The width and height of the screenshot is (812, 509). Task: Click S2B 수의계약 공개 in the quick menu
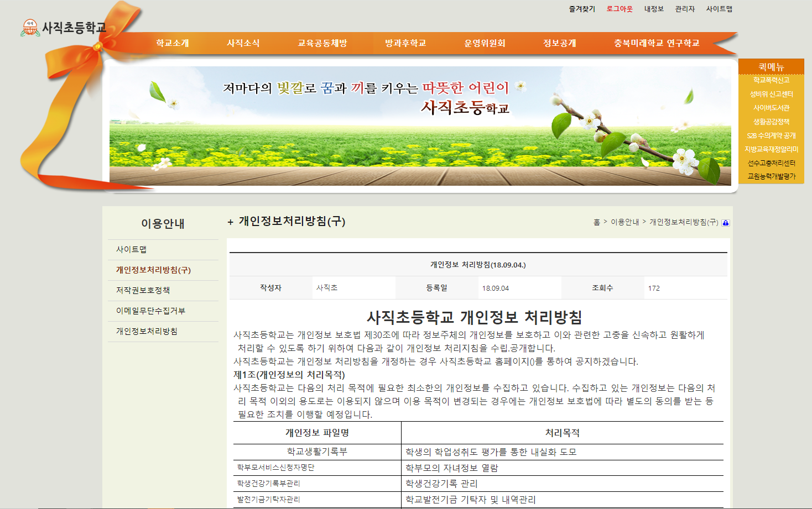(771, 135)
